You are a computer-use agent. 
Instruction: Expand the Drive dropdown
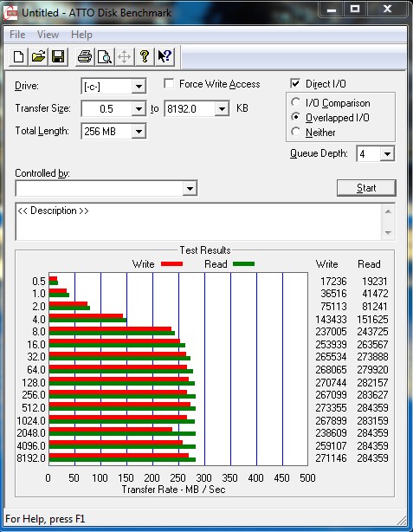tap(139, 86)
